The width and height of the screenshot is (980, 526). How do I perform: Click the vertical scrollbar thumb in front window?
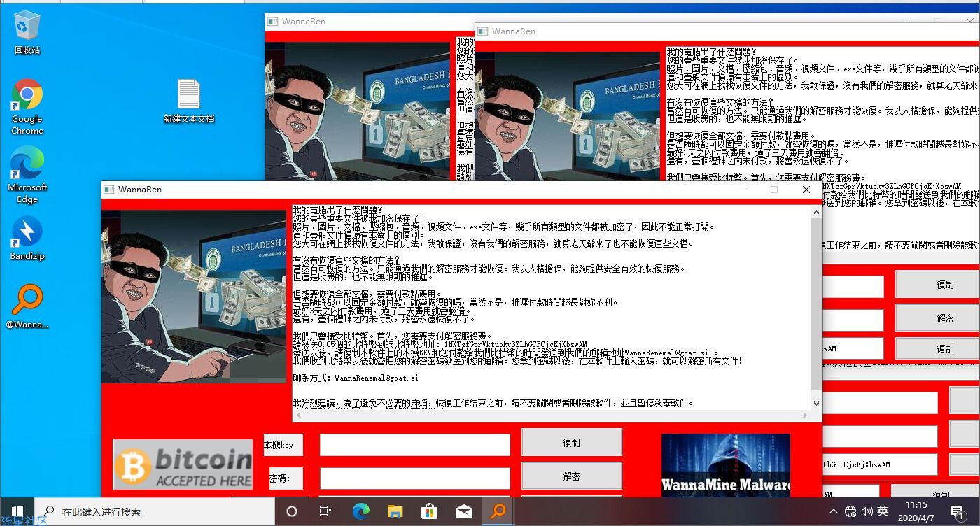pyautogui.click(x=816, y=304)
